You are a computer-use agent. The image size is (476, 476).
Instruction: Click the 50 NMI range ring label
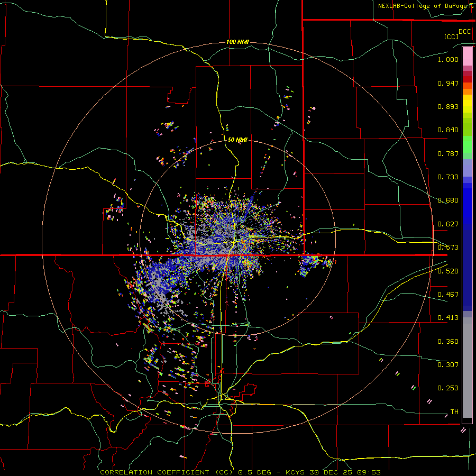coord(237,140)
